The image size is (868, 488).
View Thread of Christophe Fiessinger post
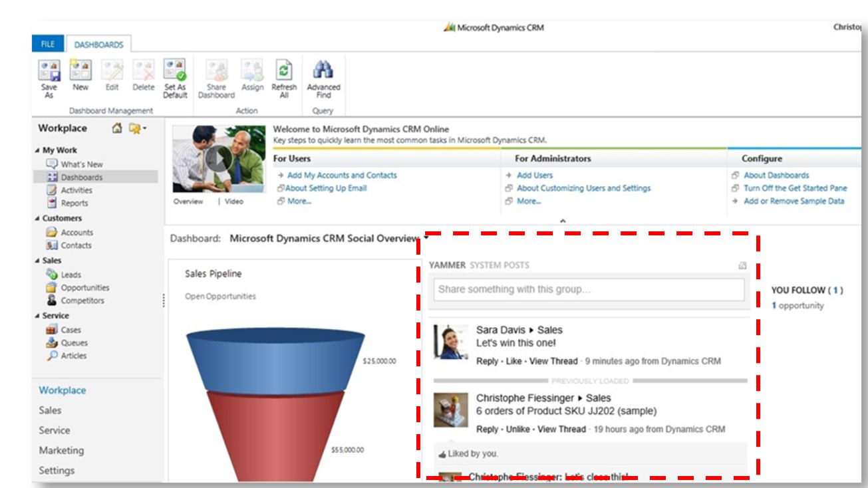tap(561, 429)
